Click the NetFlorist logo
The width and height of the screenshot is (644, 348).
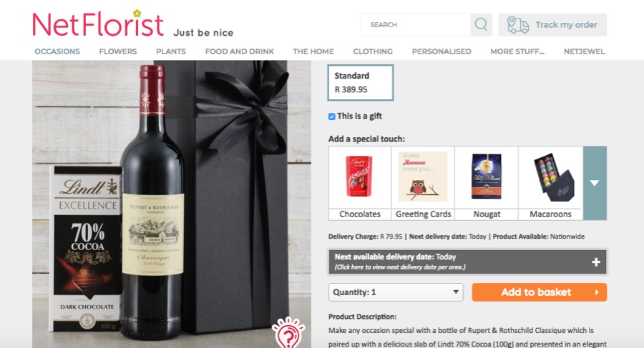(98, 24)
